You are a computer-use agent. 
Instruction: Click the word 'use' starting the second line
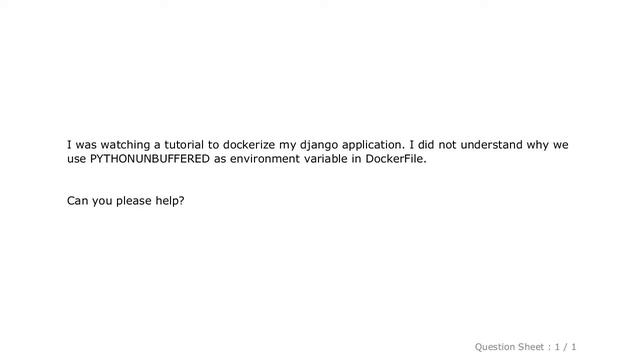[x=76, y=159]
